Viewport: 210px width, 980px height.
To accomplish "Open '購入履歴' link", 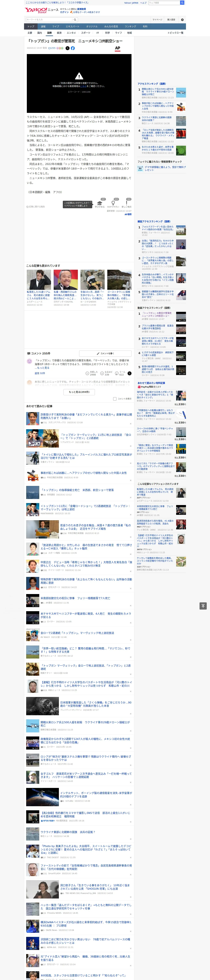I will 171,20.
